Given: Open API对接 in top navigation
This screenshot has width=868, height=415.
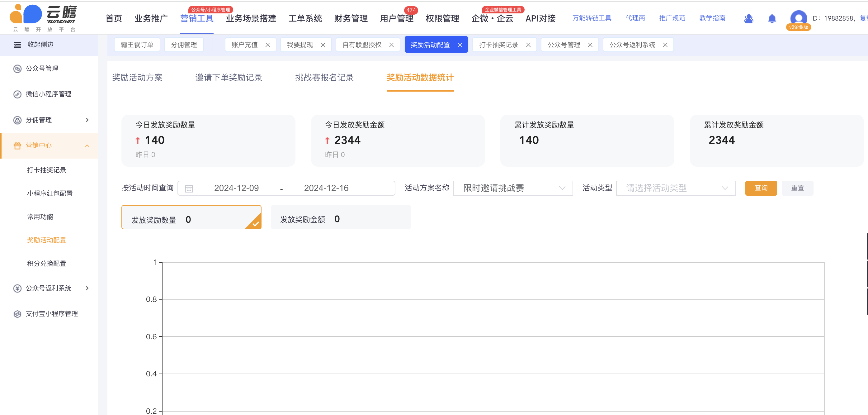Looking at the screenshot, I should (540, 19).
